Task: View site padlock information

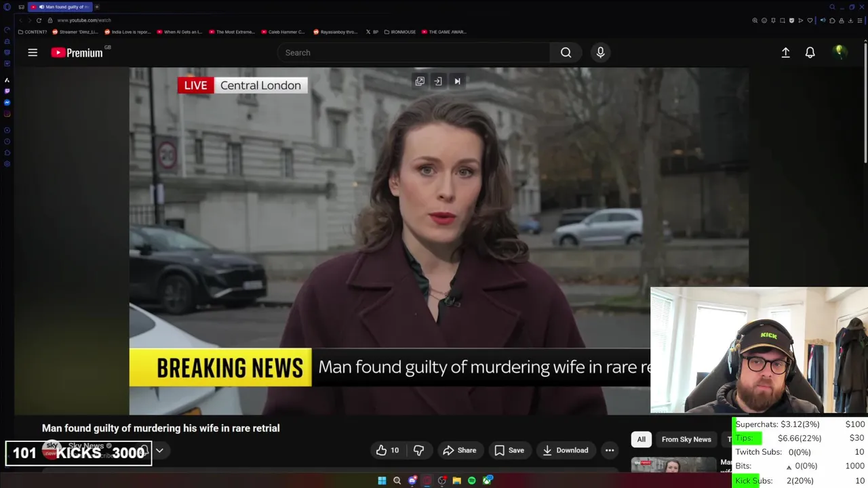Action: click(x=50, y=20)
